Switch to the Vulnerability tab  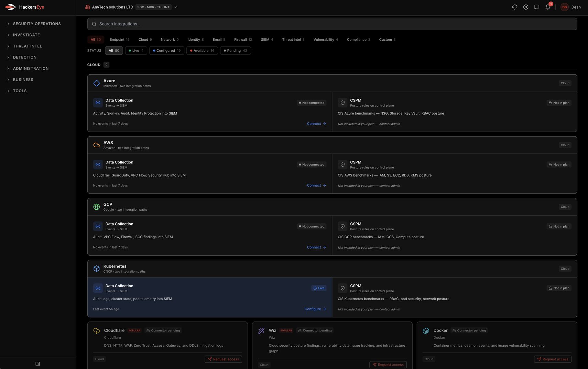point(326,40)
